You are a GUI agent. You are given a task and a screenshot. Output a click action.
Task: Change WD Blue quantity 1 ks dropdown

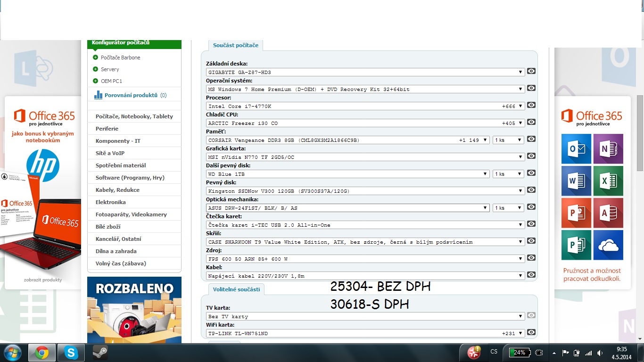click(508, 174)
